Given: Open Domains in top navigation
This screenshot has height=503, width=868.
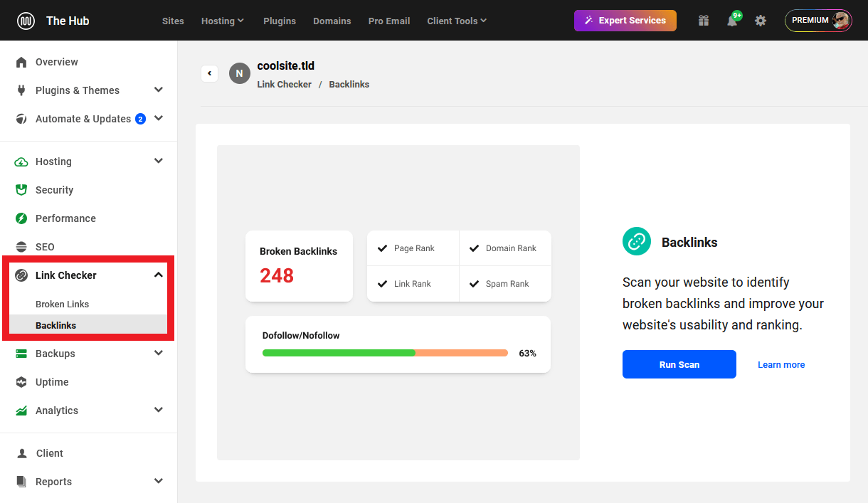Looking at the screenshot, I should pos(332,21).
